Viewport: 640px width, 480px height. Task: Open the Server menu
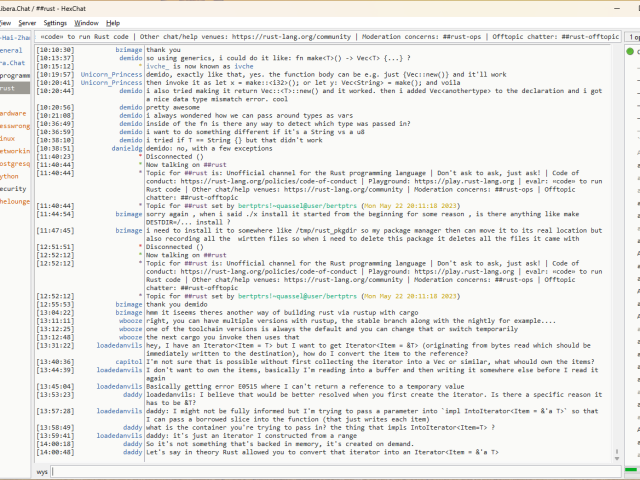tap(27, 22)
